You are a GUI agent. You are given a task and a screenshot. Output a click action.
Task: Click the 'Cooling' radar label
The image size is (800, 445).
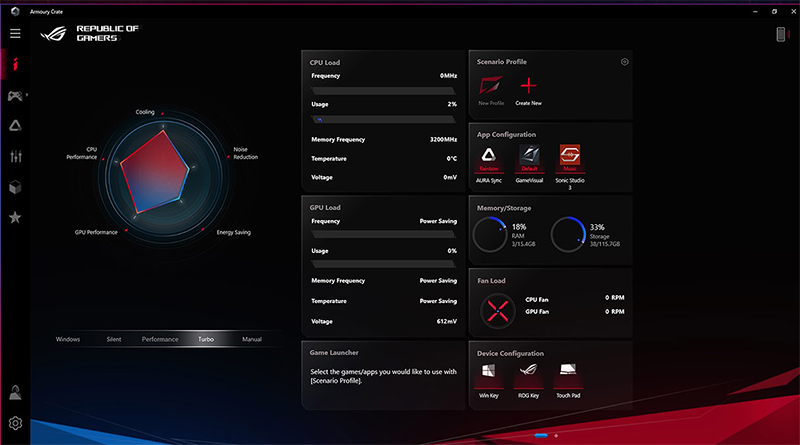pos(145,112)
